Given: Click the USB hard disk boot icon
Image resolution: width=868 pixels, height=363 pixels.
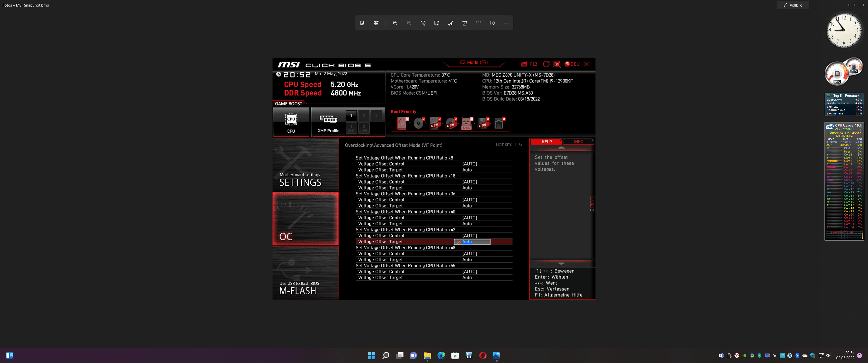Looking at the screenshot, I should 435,123.
